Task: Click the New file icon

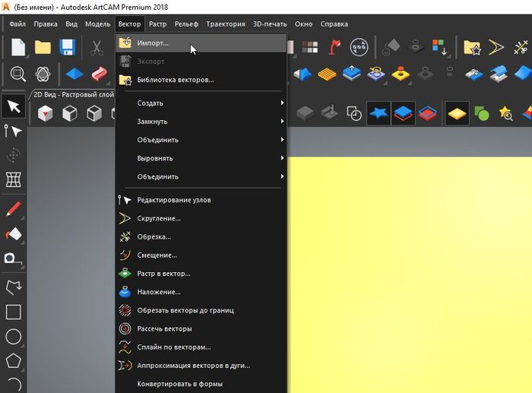Action: pos(17,47)
